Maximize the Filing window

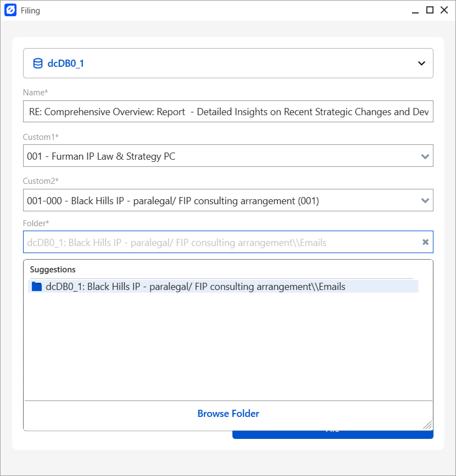tap(429, 10)
